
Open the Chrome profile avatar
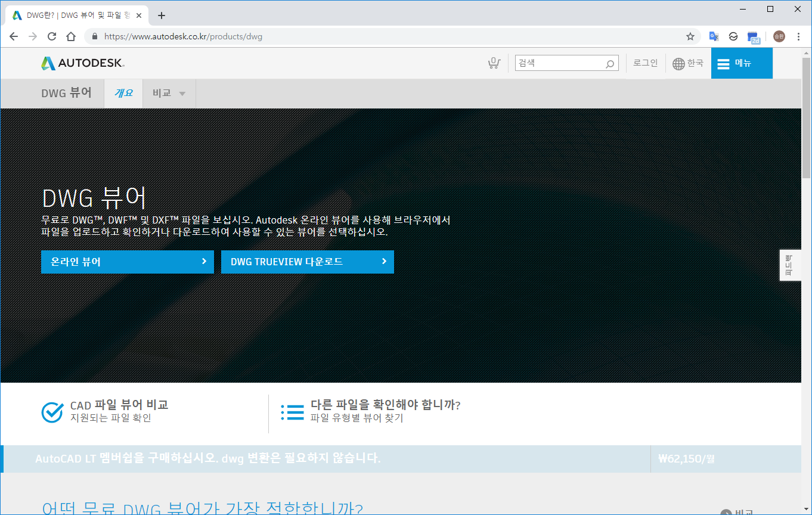[779, 36]
